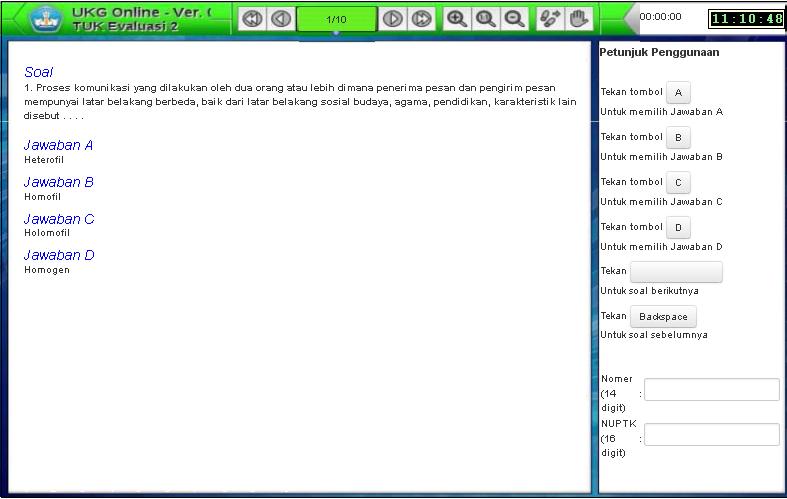Select answer text Homogen
This screenshot has width=787, height=499.
[x=47, y=270]
